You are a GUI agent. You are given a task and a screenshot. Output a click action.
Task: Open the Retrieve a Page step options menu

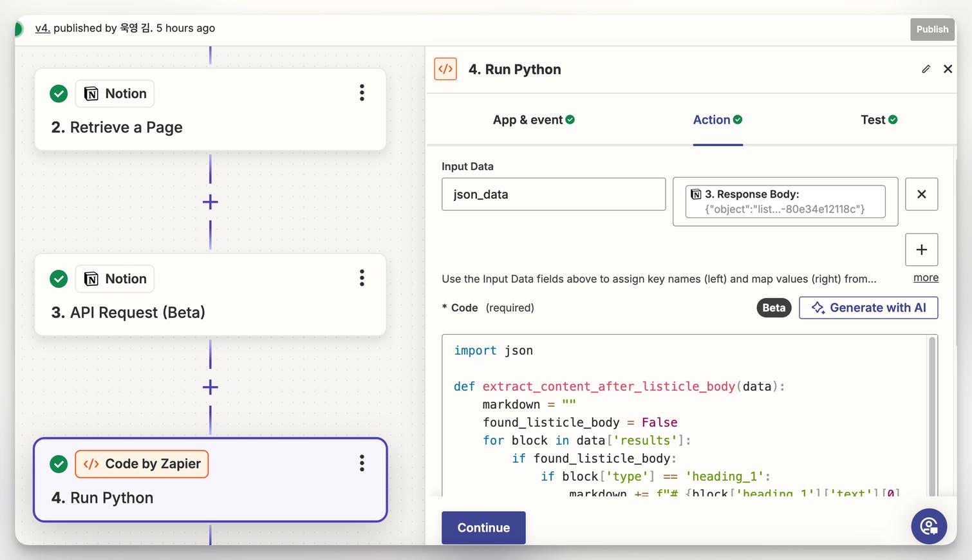[362, 93]
